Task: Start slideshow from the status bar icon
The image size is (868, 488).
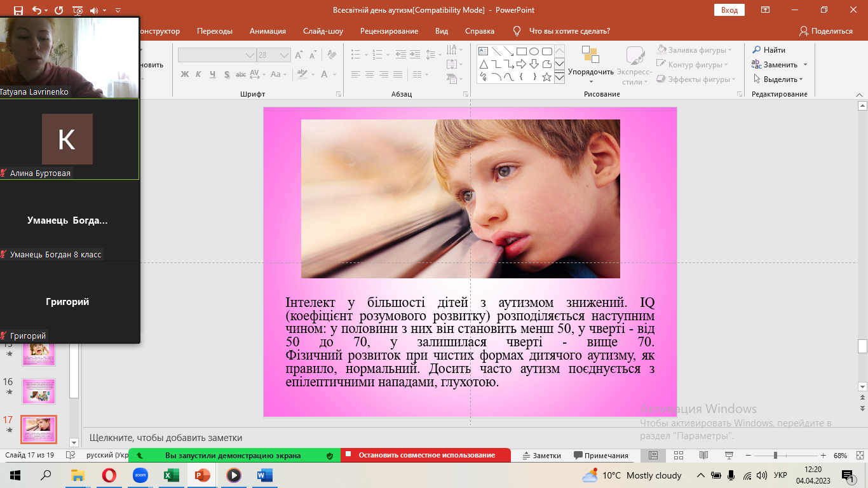Action: 729,456
